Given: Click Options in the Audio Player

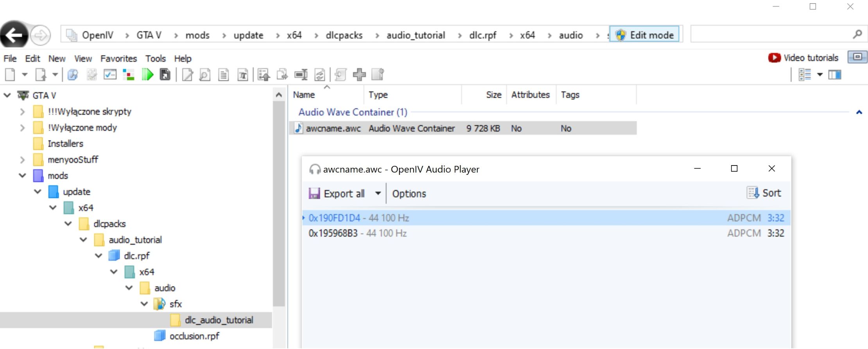Looking at the screenshot, I should (409, 194).
